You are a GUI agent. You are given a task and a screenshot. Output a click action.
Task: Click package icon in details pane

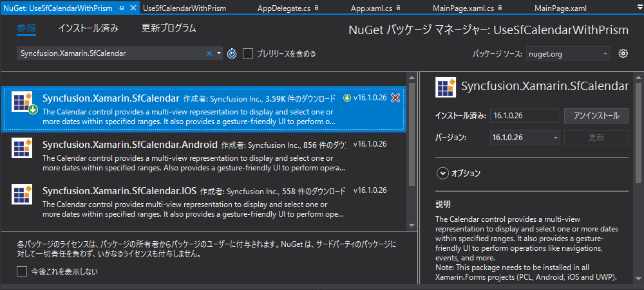[446, 87]
